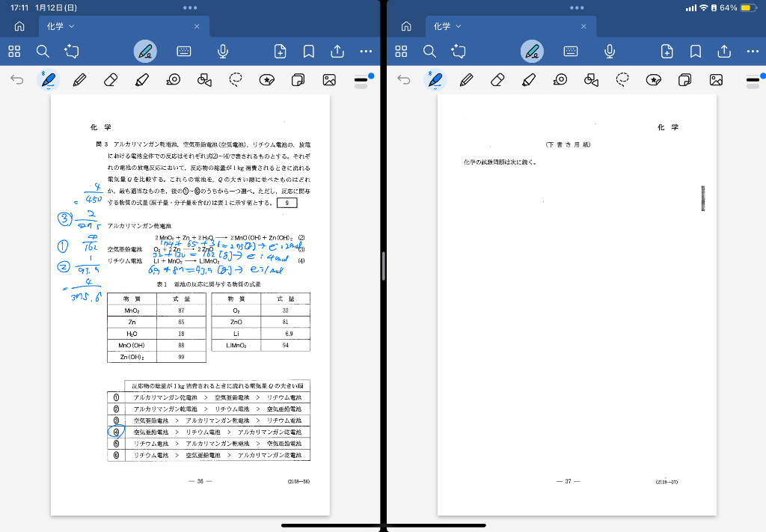Open the more options menu in right pane
766x532 pixels.
(753, 51)
